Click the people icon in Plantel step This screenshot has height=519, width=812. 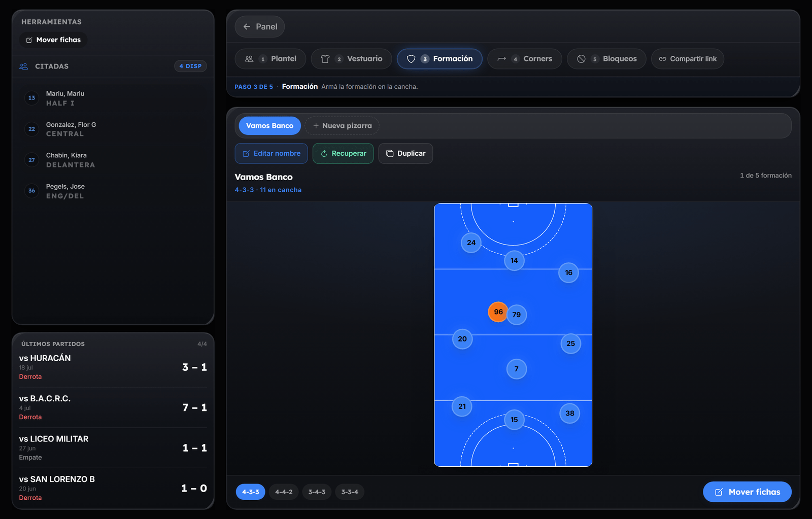249,59
